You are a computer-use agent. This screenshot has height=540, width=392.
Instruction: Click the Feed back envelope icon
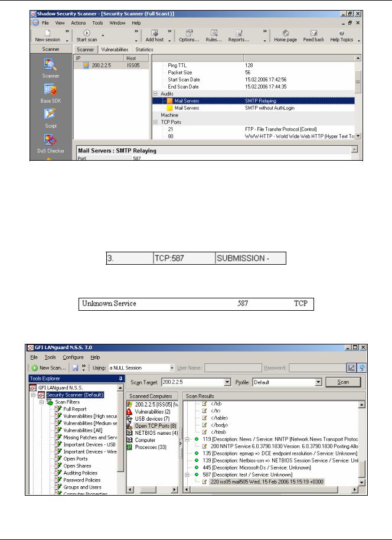pyautogui.click(x=313, y=32)
